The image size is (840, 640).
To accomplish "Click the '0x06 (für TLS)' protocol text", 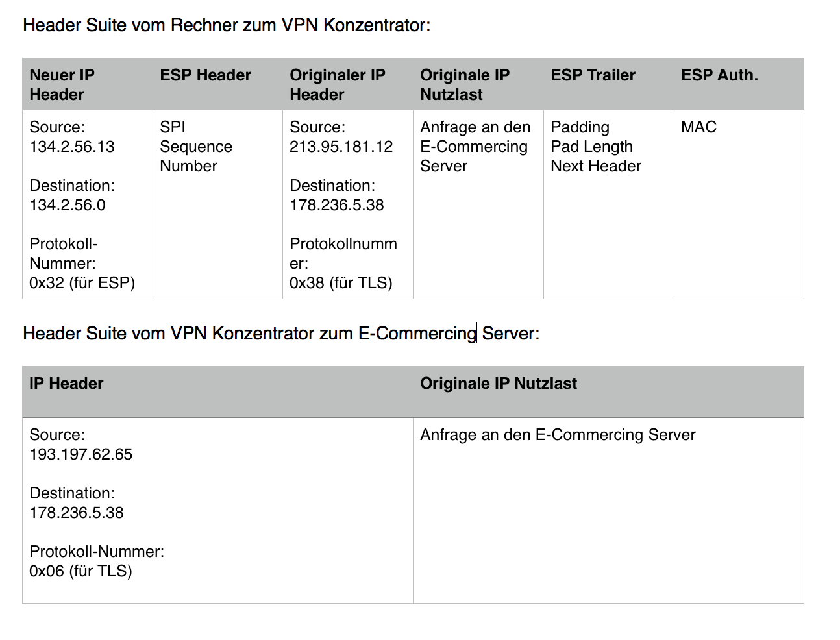I will pos(81,571).
